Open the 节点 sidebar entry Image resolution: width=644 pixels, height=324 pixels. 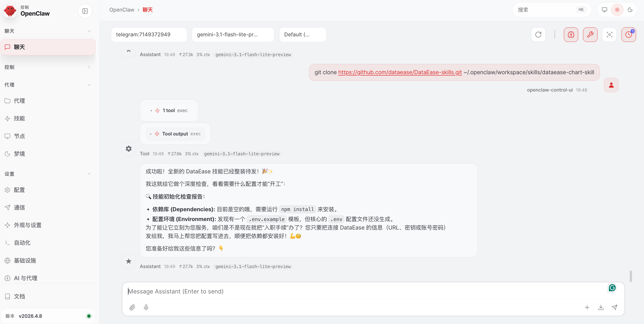pos(20,136)
